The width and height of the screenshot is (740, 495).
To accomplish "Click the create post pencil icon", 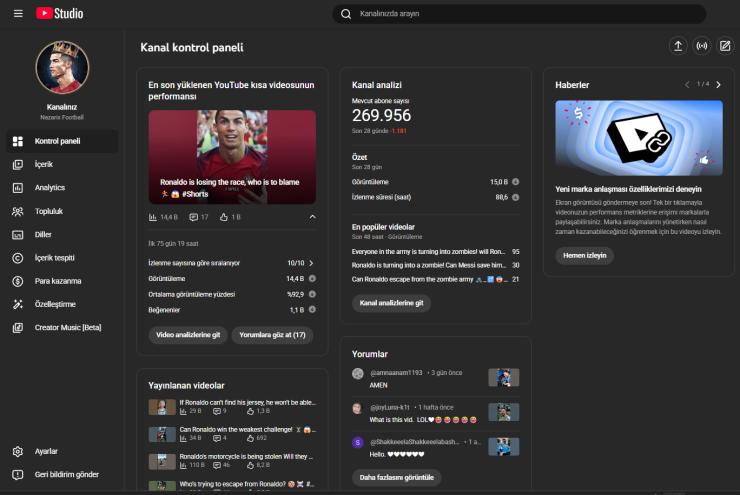I will point(725,46).
